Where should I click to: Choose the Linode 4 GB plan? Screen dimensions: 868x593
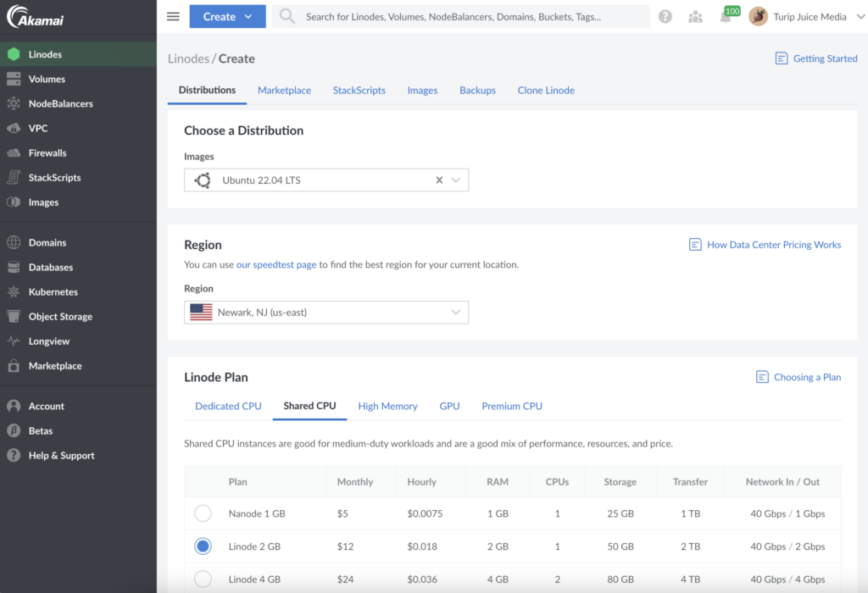202,579
